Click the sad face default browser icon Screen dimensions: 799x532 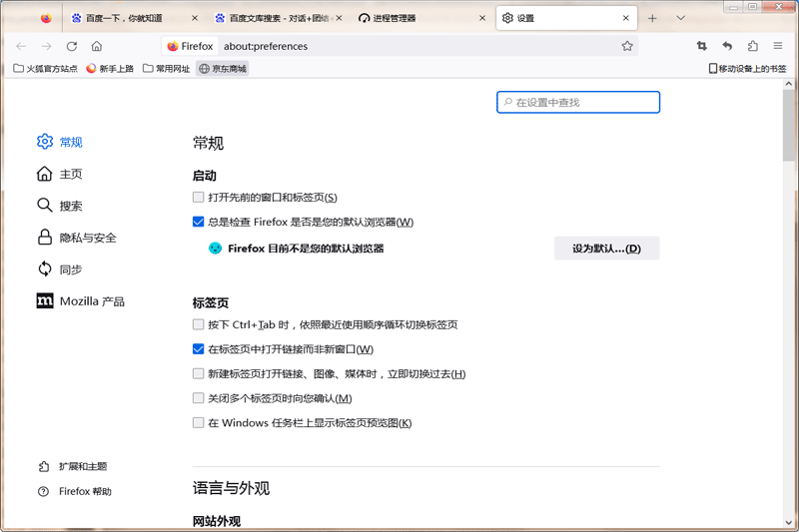(x=215, y=248)
